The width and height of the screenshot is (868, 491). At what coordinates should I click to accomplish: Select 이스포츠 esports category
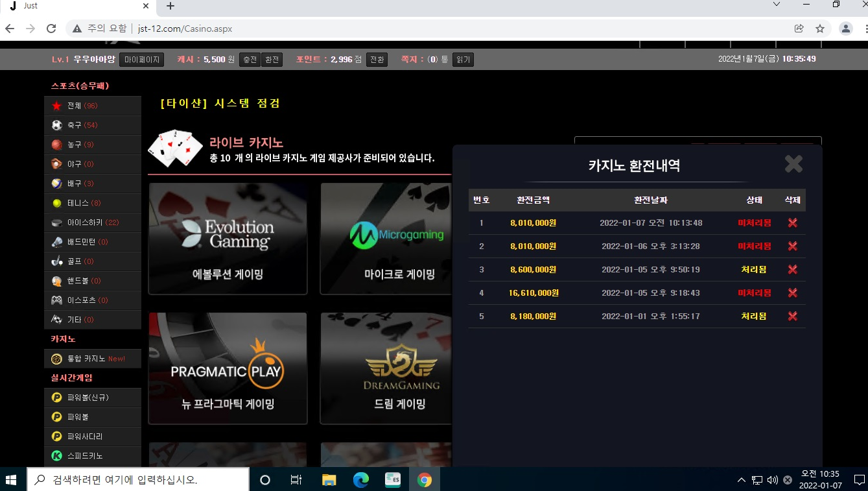93,300
